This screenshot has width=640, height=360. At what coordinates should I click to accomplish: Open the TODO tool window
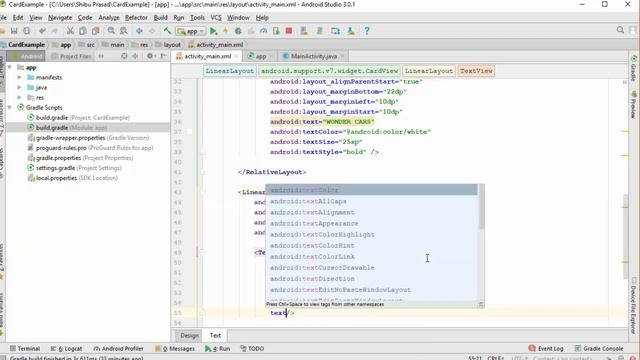[x=252, y=349]
